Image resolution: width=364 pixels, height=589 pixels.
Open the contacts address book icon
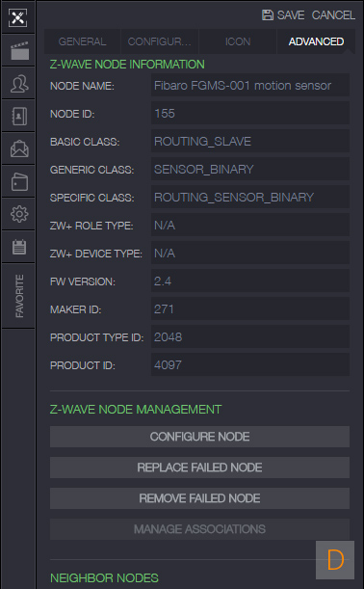pos(18,116)
